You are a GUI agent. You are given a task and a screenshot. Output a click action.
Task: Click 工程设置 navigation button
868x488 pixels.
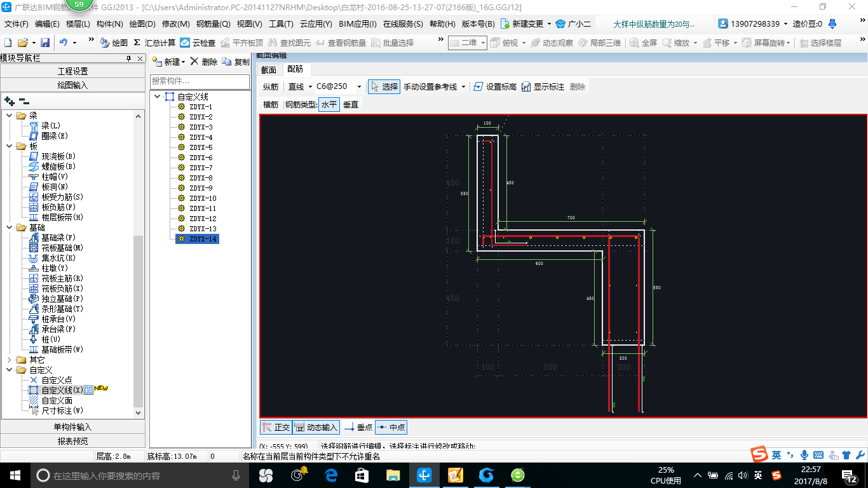pos(72,71)
